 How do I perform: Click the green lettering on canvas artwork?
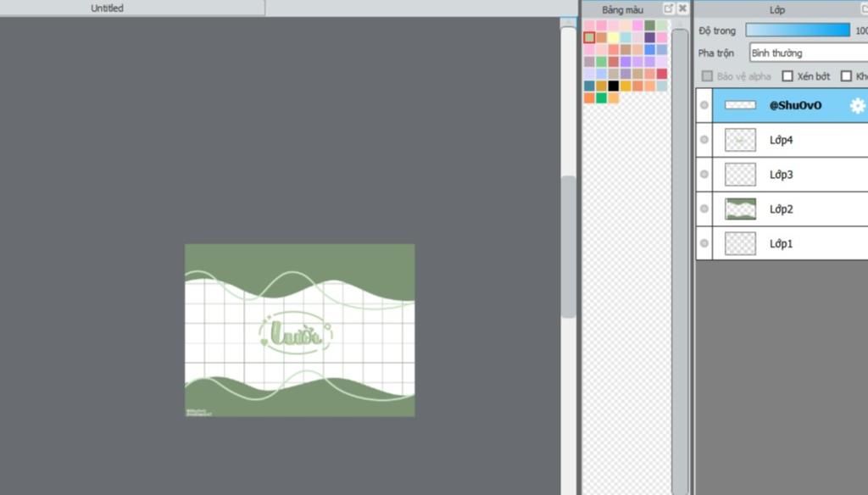tap(296, 335)
